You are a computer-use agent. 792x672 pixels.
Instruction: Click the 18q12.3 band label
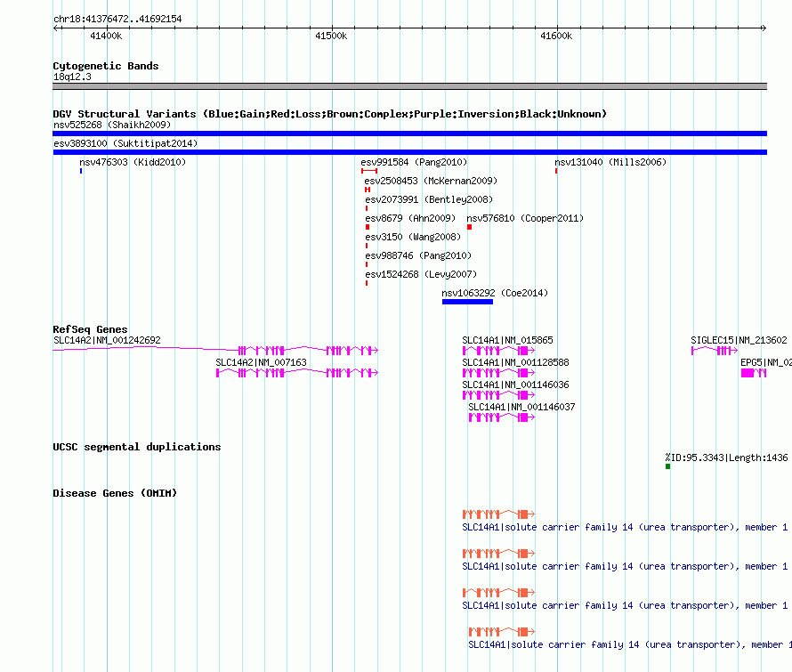pyautogui.click(x=72, y=77)
